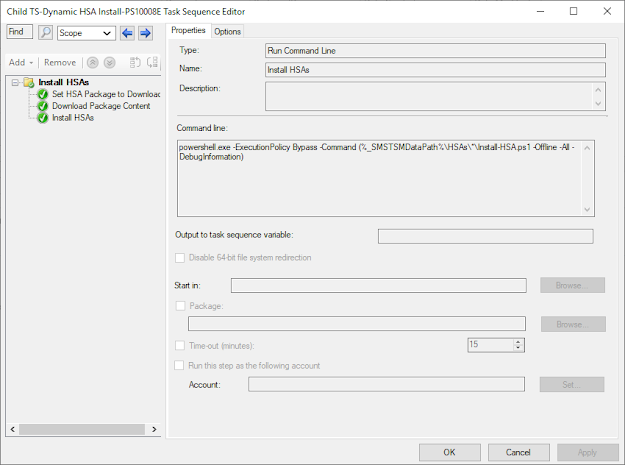Click the magnifier search icon
Viewport: 625px width, 465px height.
tap(45, 32)
